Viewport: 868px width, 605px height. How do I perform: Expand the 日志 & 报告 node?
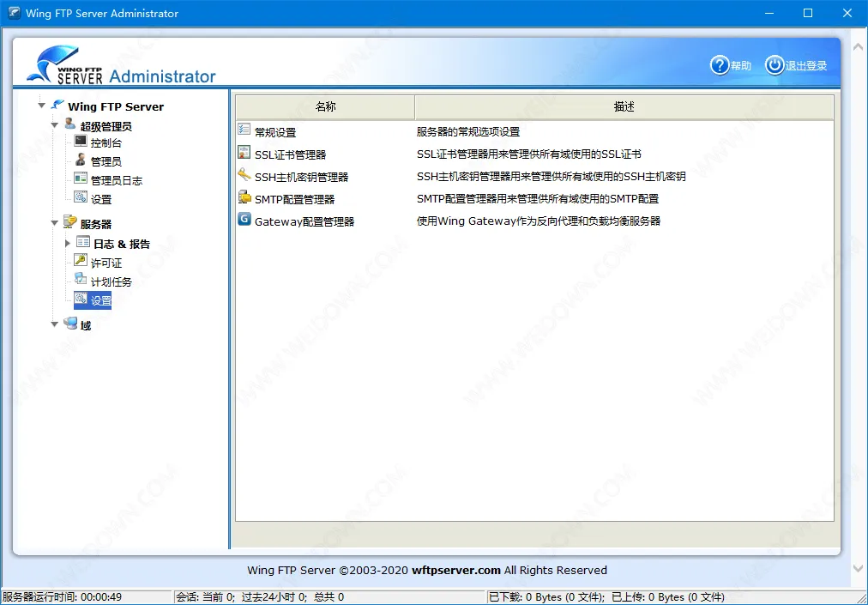point(68,243)
